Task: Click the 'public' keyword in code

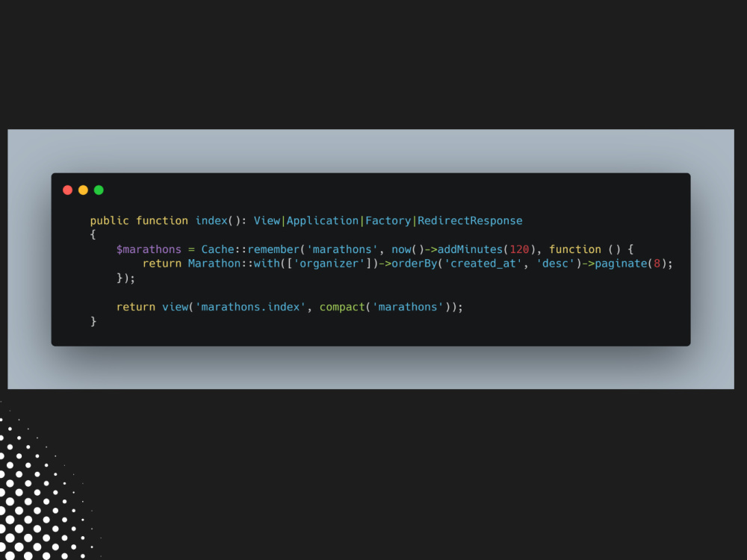Action: pos(110,220)
